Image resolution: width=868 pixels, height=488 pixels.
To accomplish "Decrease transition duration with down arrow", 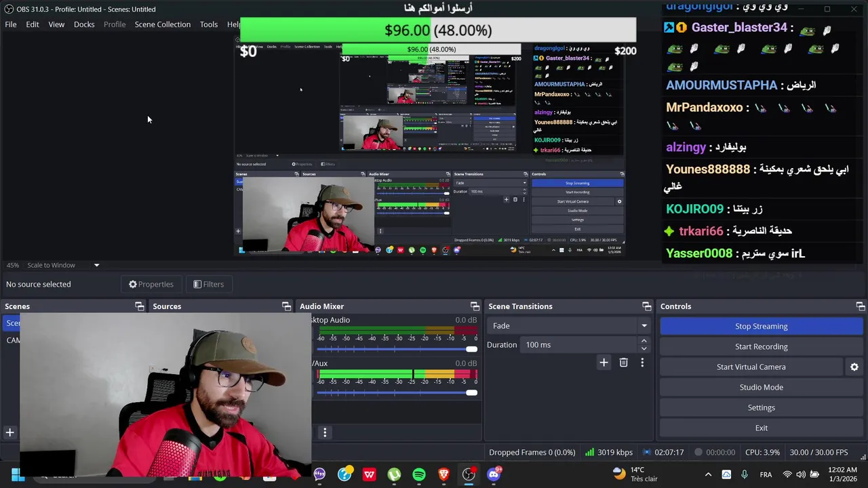I will click(644, 349).
